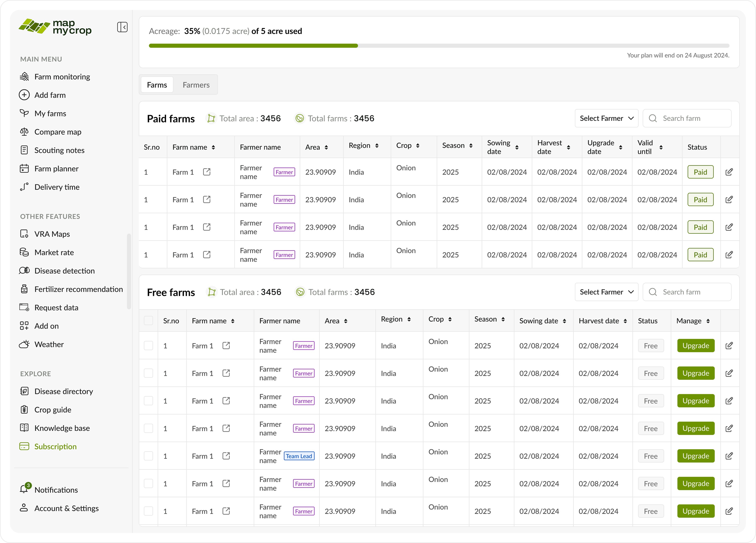The height and width of the screenshot is (543, 756).
Task: Check the select-all checkbox in Free farms header
Action: (148, 321)
